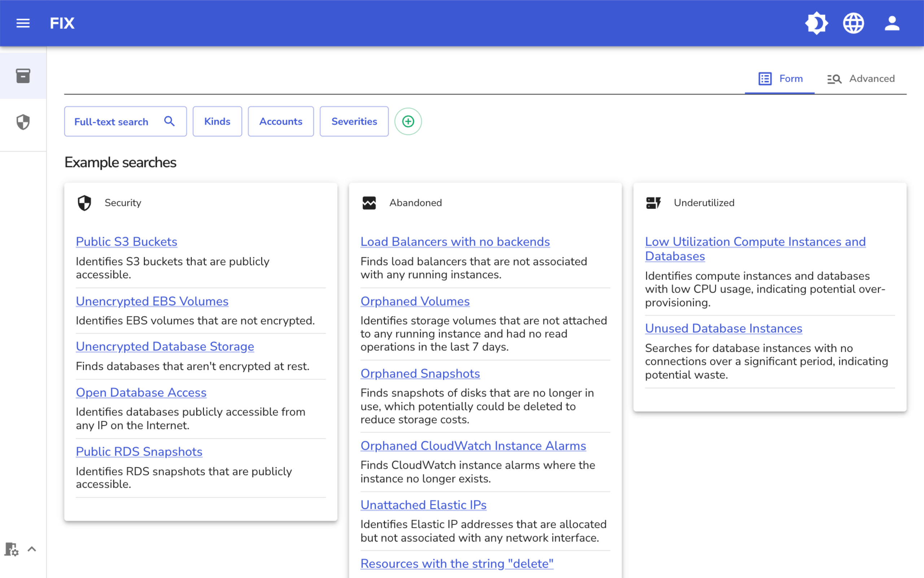The image size is (924, 578).
Task: Click the Example searches heading
Action: (x=120, y=163)
